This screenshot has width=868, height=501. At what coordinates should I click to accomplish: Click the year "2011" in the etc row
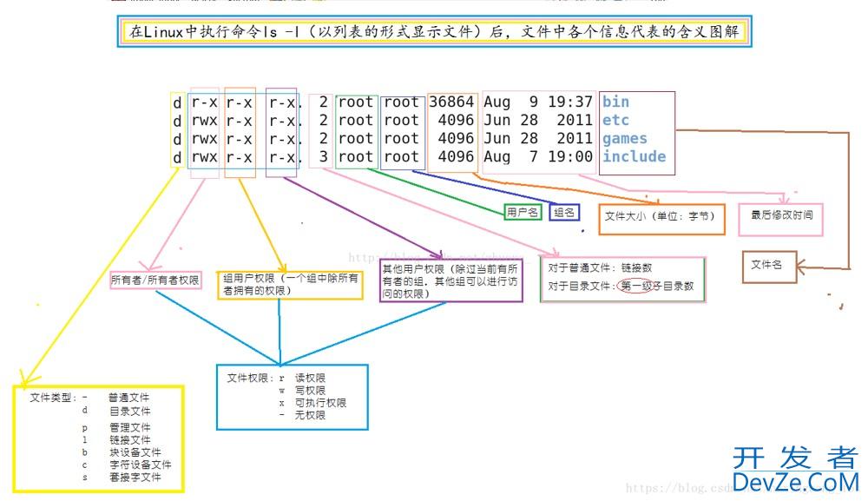575,120
